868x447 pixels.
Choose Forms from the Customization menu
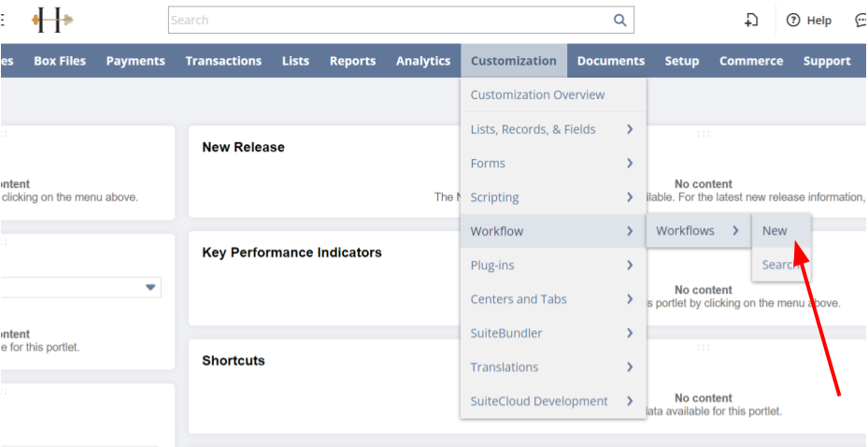(488, 163)
